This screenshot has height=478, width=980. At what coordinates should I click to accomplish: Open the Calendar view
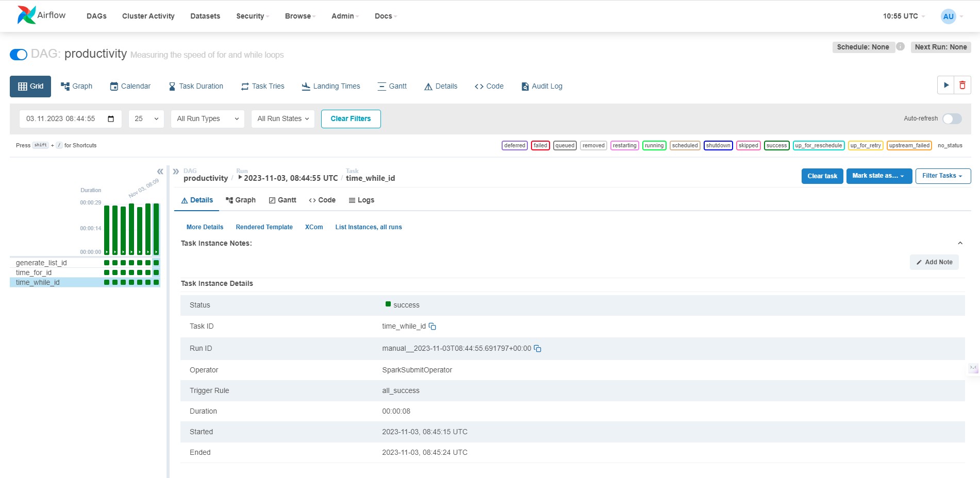pos(130,87)
